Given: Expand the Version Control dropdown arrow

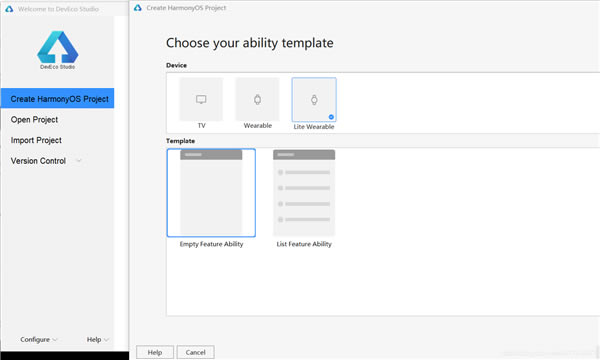Looking at the screenshot, I should point(79,161).
